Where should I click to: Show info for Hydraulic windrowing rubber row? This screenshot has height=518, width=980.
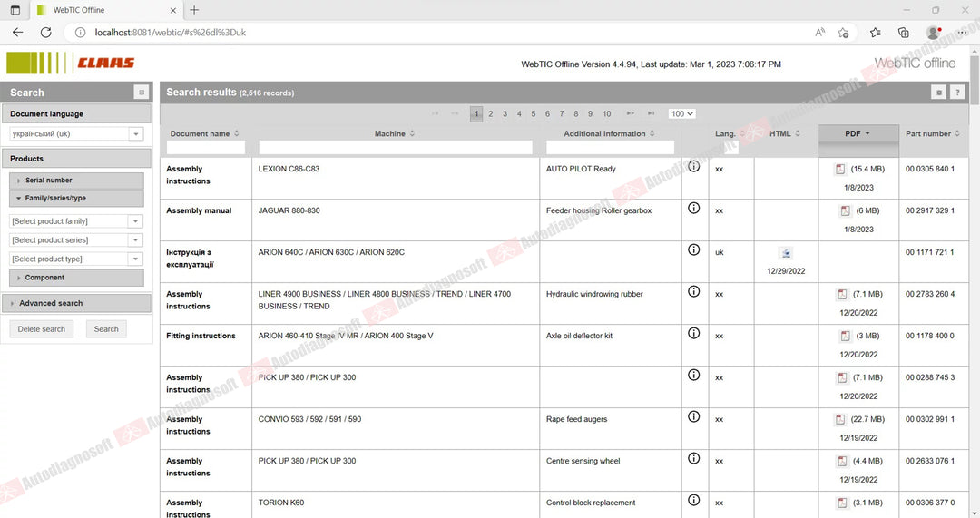click(x=694, y=292)
